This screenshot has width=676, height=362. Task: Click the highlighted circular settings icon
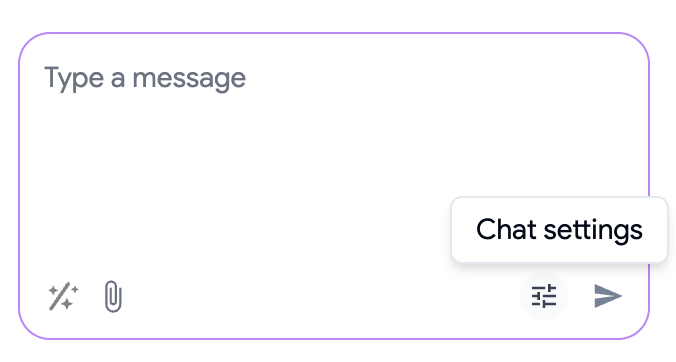(544, 296)
